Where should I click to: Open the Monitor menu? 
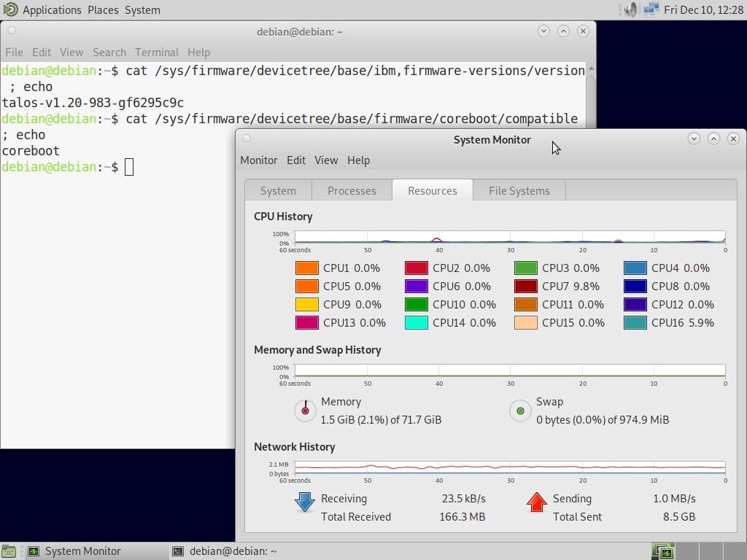click(x=258, y=160)
